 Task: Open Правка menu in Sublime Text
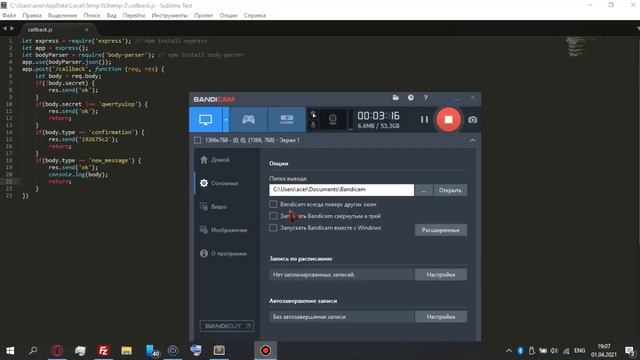point(32,15)
